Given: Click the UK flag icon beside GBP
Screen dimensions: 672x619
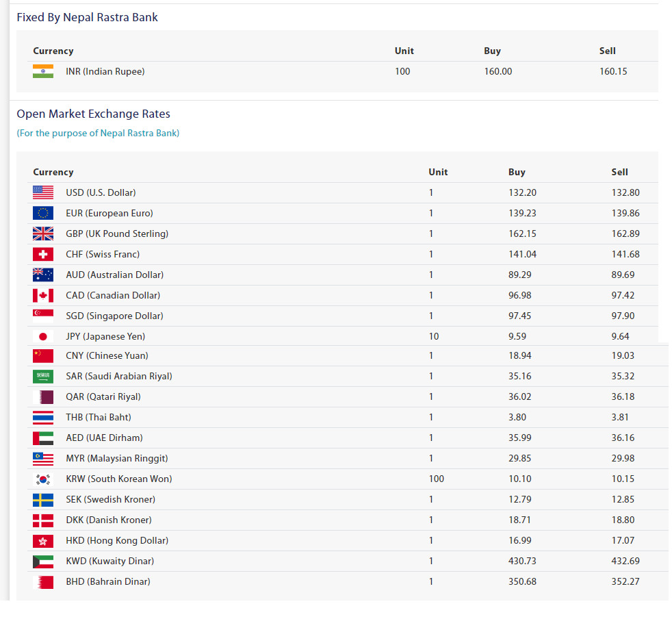Looking at the screenshot, I should pyautogui.click(x=43, y=233).
